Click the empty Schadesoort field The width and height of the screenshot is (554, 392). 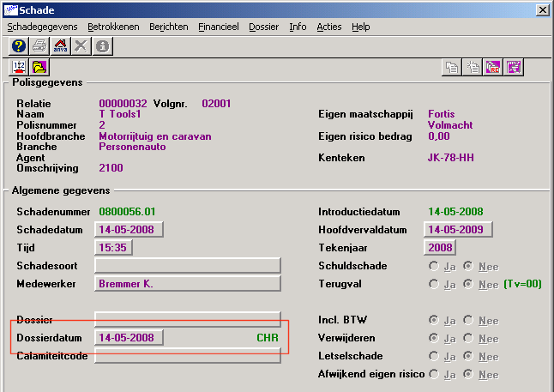tap(187, 265)
